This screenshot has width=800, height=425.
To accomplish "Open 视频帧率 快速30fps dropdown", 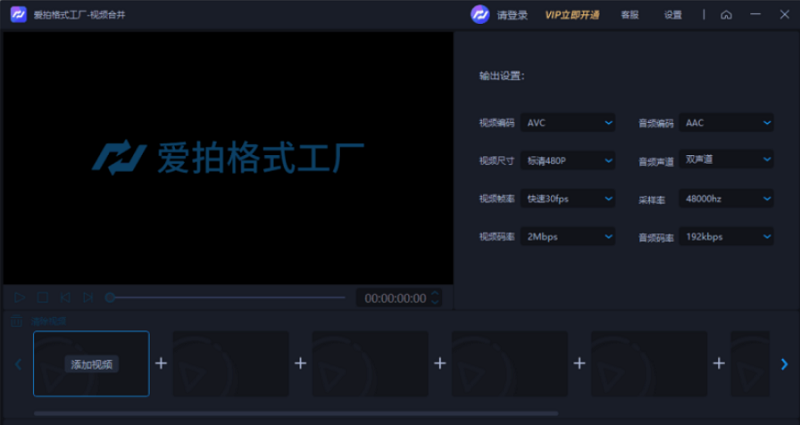I will pyautogui.click(x=567, y=198).
